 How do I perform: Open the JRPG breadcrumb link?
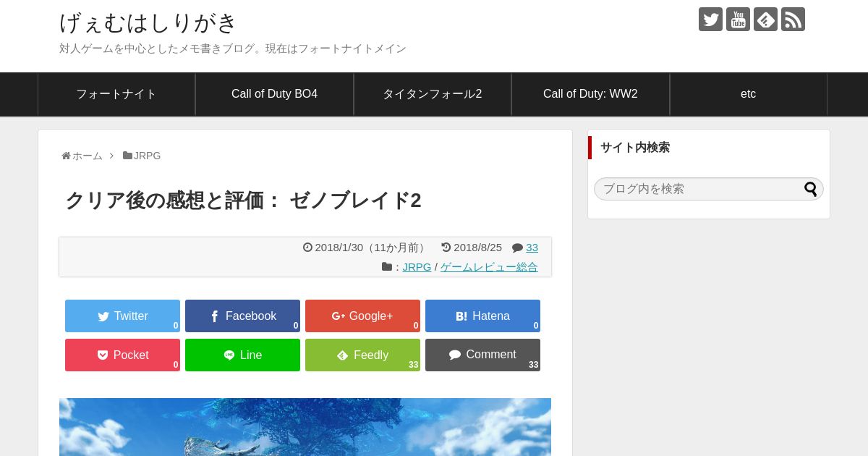coord(147,156)
